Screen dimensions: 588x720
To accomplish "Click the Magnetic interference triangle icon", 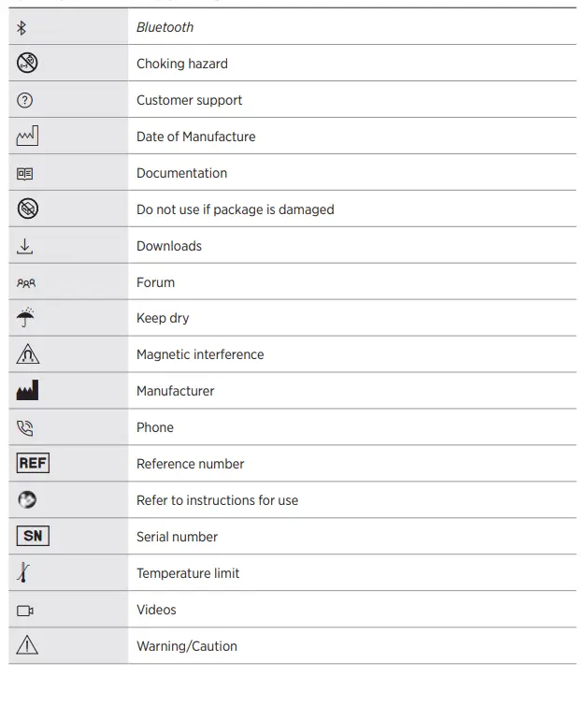I will (27, 354).
